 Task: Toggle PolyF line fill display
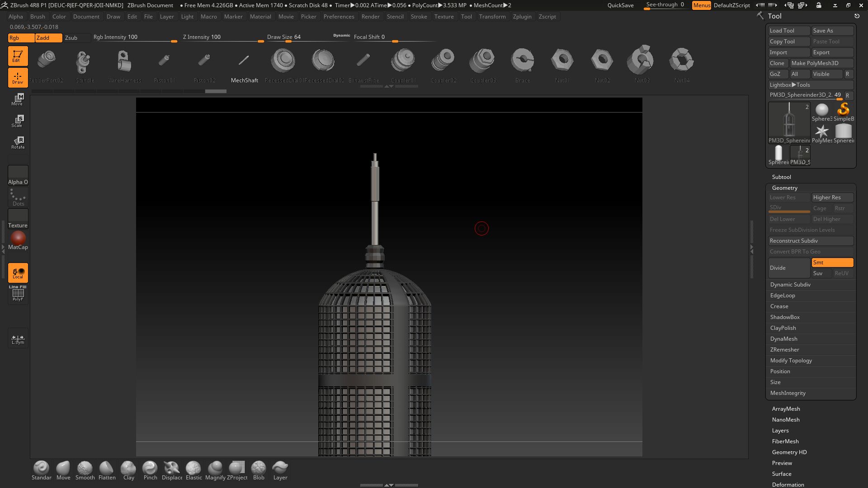point(18,294)
